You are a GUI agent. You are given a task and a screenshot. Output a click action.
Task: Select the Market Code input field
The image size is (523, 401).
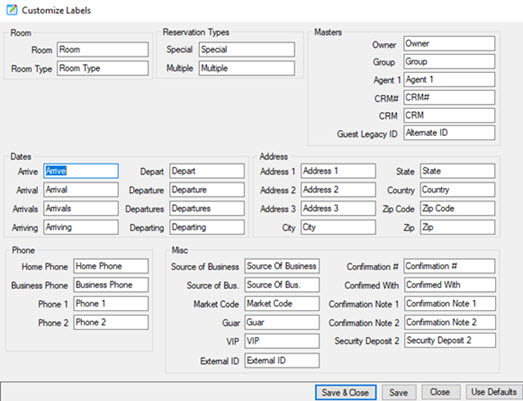[282, 304]
